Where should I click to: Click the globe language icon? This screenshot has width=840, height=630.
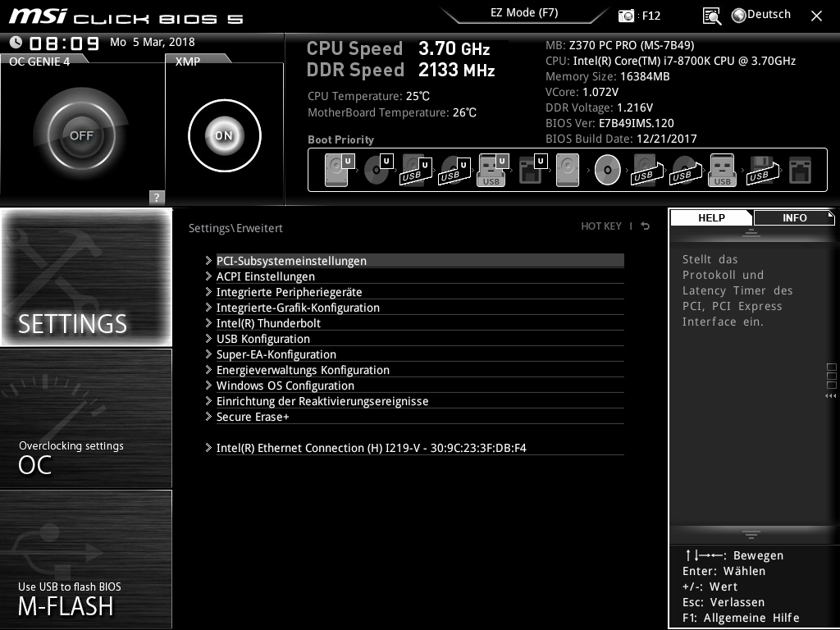click(x=738, y=16)
